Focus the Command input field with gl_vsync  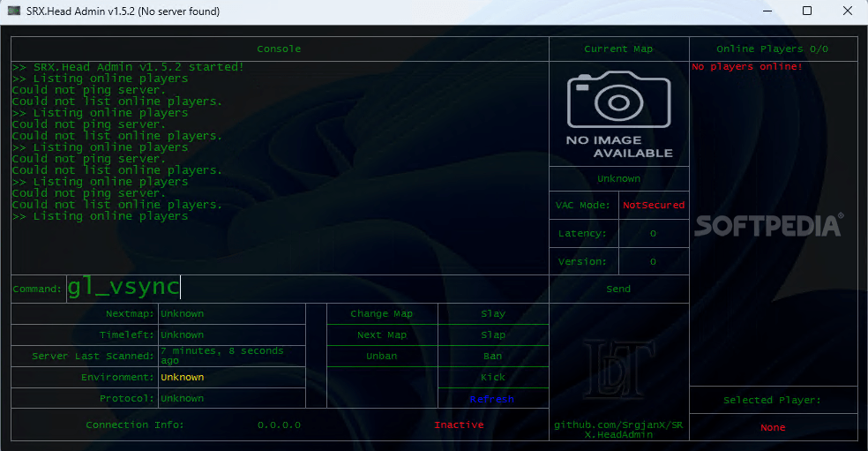(x=307, y=289)
